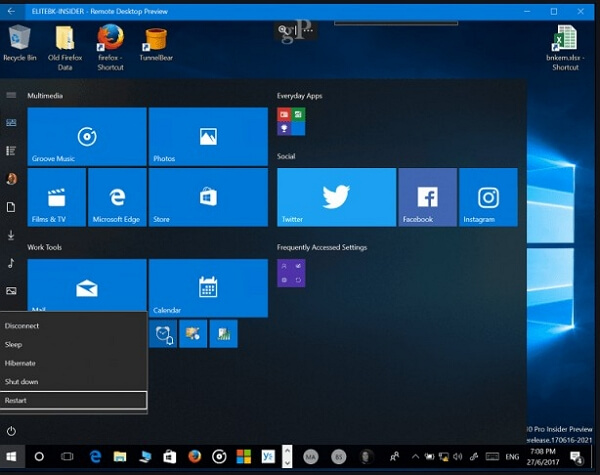Switch the ENG input language indicator
The image size is (600, 475).
point(512,456)
